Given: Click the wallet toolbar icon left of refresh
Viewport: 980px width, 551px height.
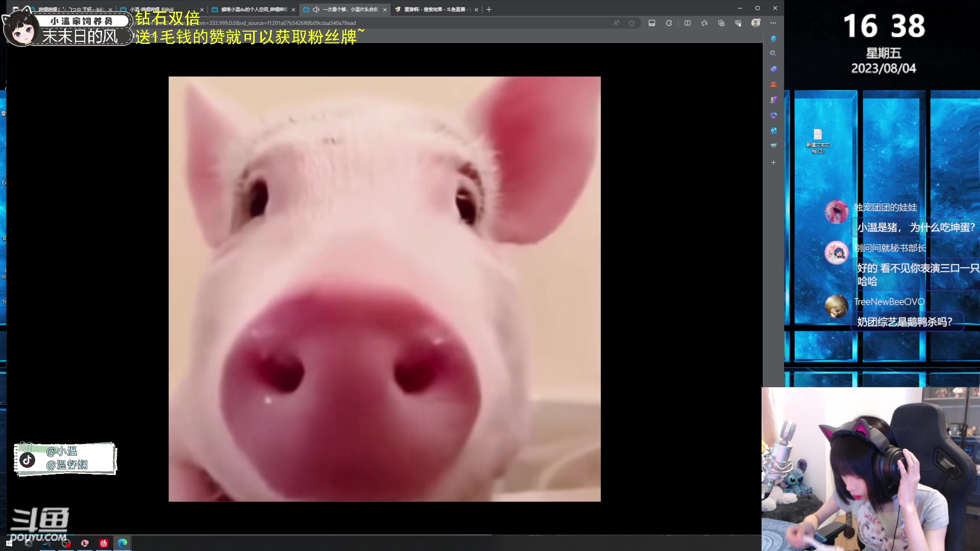Looking at the screenshot, I should [652, 23].
